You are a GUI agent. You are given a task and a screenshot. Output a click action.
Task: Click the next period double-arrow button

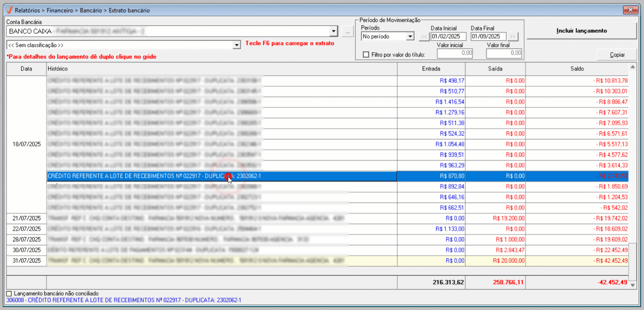click(x=512, y=37)
